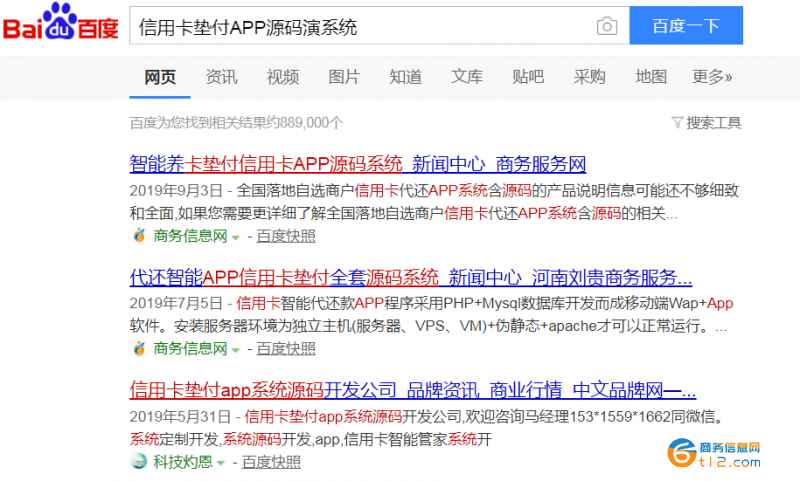Expand dropdown arrow next to first 商务信息网

click(235, 238)
